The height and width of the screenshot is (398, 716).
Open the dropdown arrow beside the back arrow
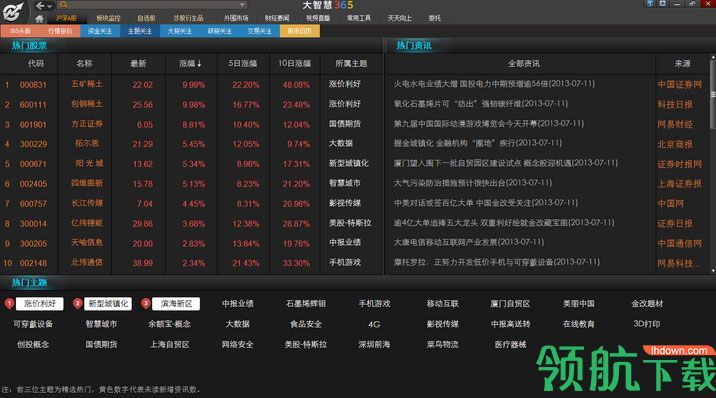pos(50,6)
